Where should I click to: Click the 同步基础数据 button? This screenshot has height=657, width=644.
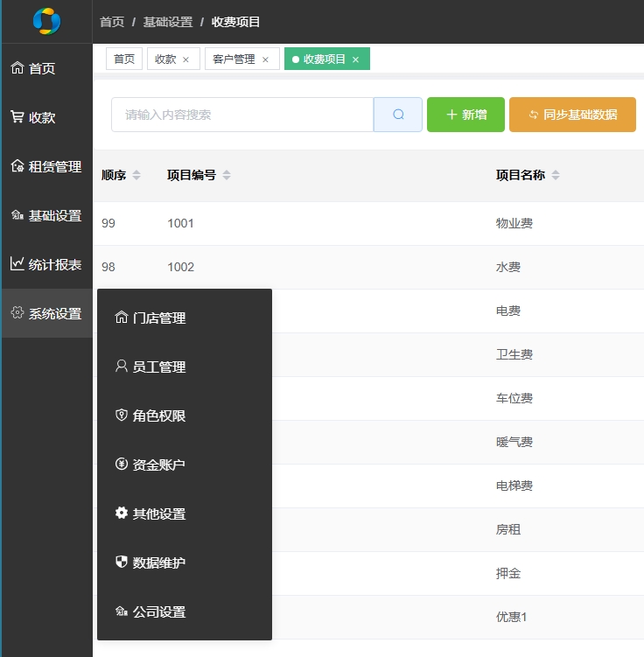click(x=572, y=115)
